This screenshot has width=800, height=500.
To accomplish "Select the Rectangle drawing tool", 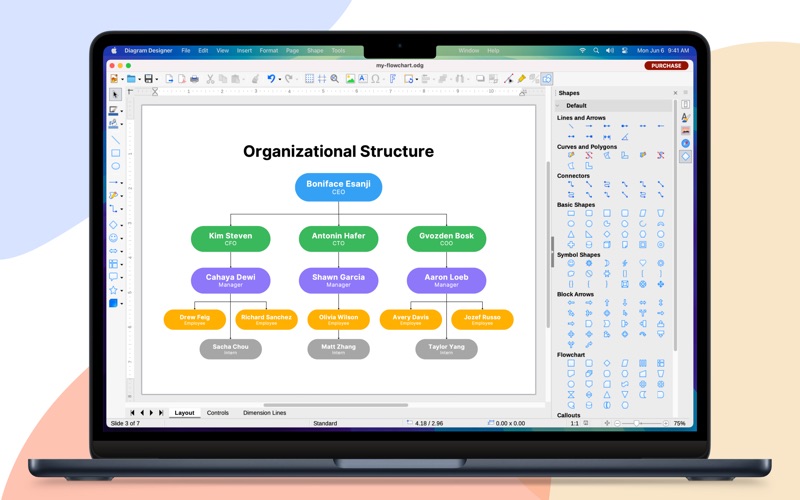I will point(115,153).
